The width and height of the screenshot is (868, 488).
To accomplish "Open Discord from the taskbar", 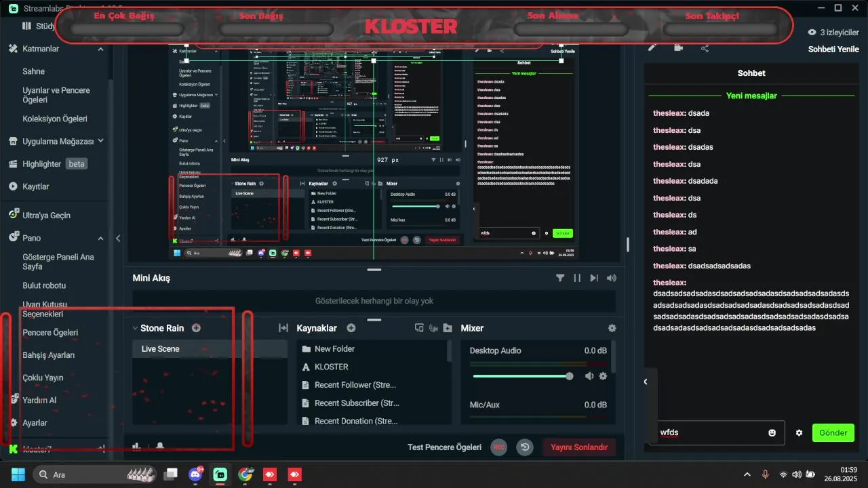I will pyautogui.click(x=196, y=474).
